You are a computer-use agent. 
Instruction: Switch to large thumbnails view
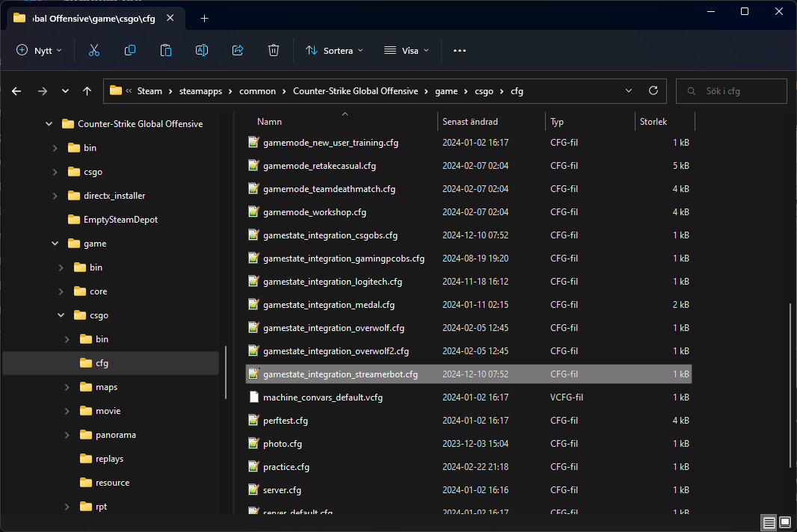784,522
